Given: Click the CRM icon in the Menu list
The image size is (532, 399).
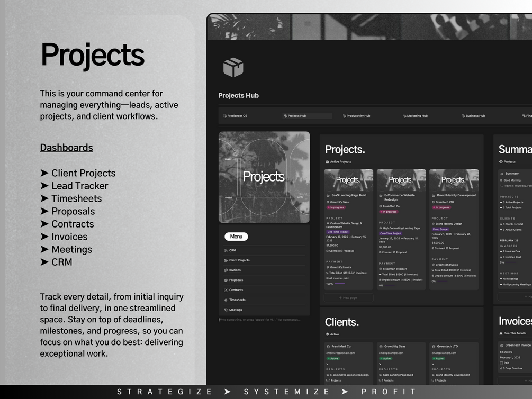Looking at the screenshot, I should 226,250.
